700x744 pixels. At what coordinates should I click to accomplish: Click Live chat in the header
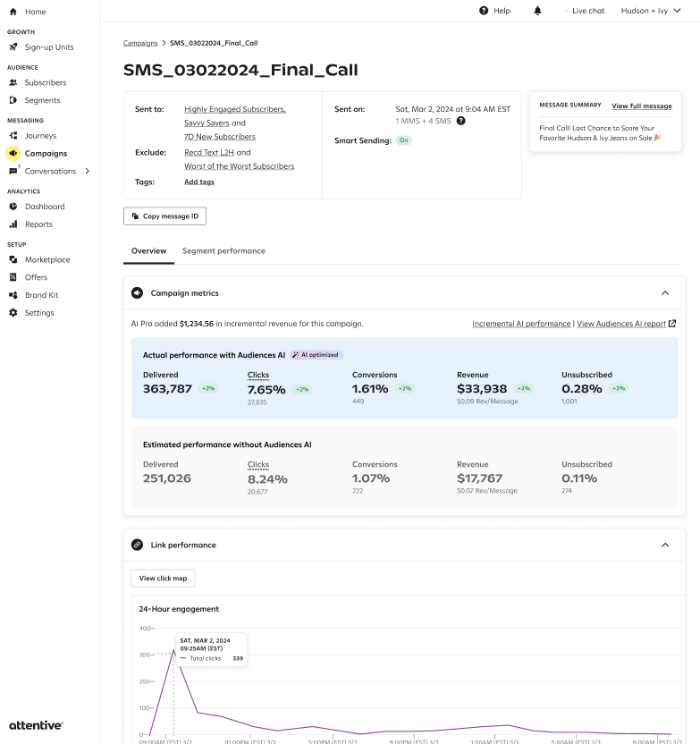pyautogui.click(x=588, y=11)
